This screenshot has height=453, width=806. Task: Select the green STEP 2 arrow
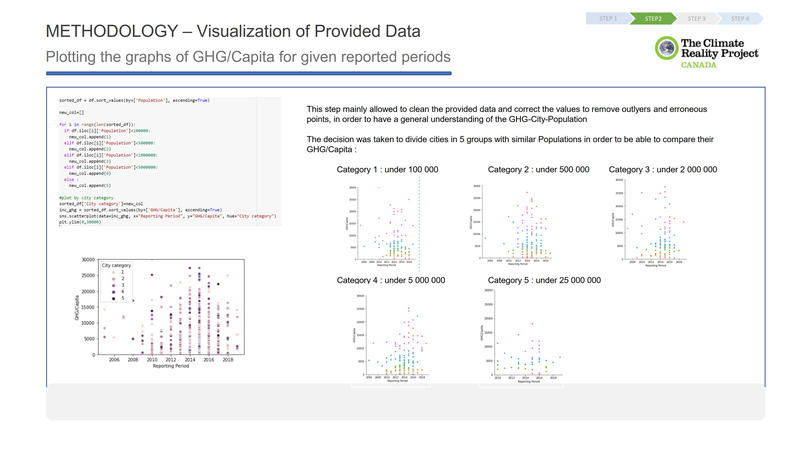tap(653, 19)
